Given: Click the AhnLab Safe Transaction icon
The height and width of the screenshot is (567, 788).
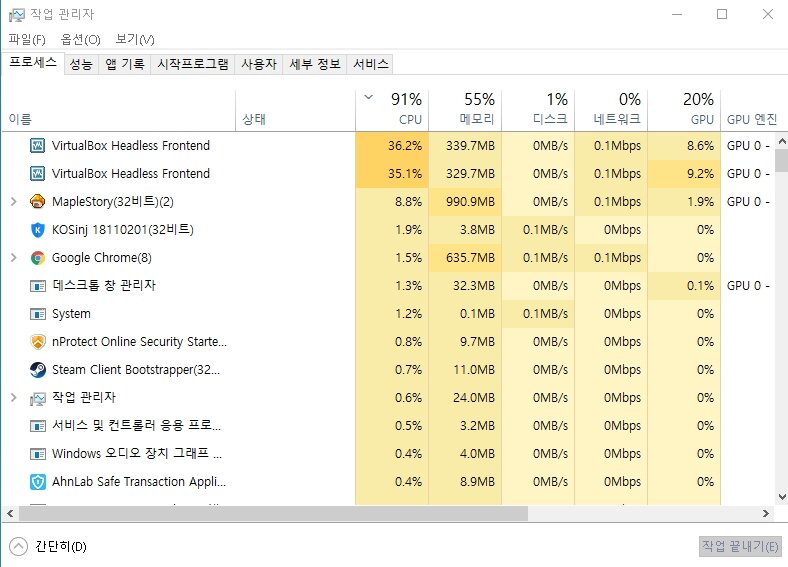Looking at the screenshot, I should 38,482.
